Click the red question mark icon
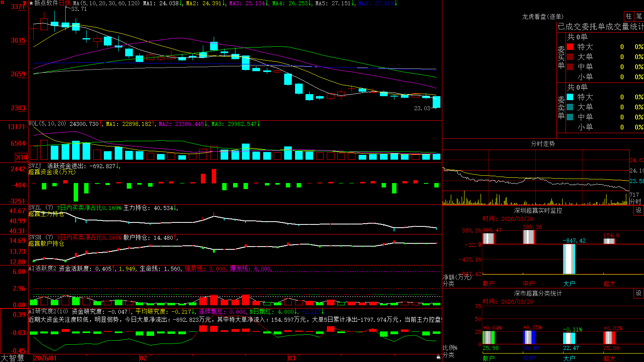Screen dimensions: 644x362 point(25,3)
